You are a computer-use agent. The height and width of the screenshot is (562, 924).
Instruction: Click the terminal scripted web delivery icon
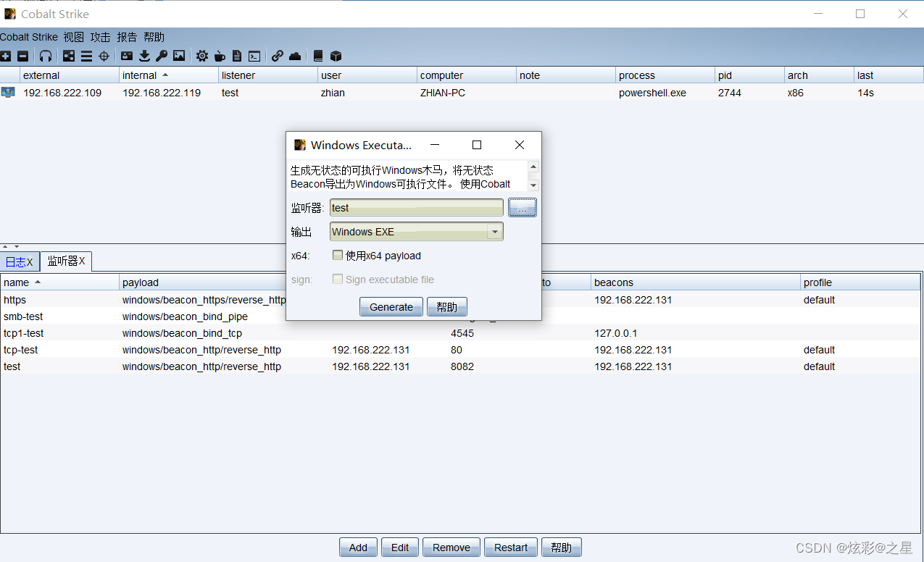[254, 56]
